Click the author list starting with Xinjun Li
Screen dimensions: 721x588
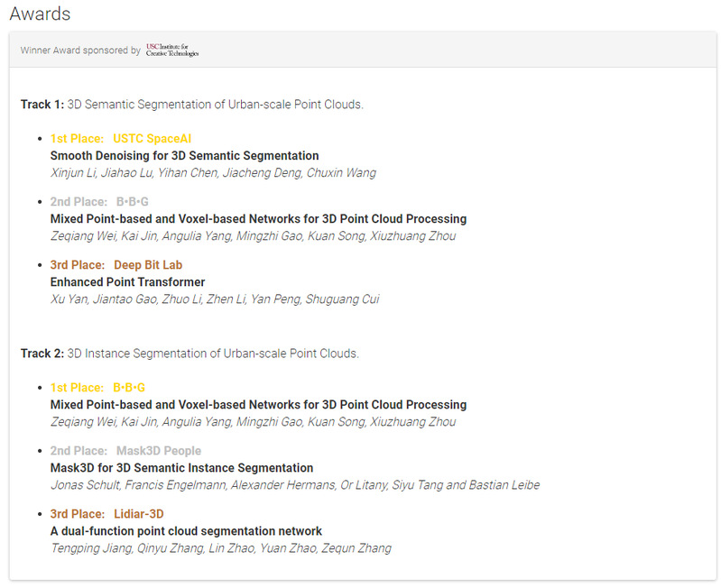tap(213, 173)
